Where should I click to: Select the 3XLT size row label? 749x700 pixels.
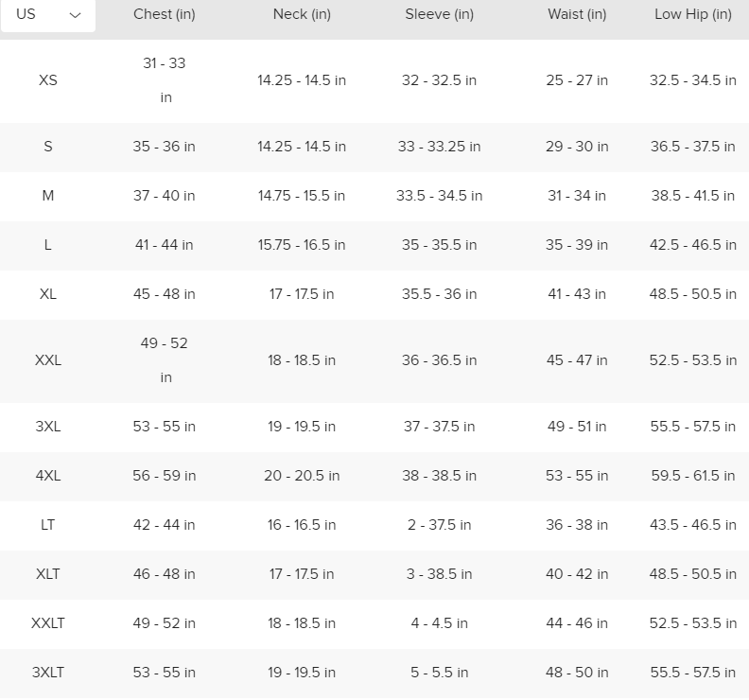(48, 673)
